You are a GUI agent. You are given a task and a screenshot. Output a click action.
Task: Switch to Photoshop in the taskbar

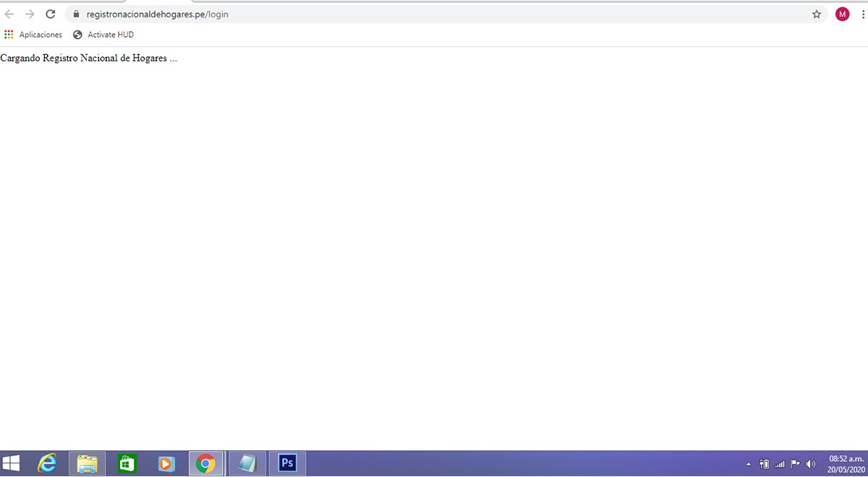tap(287, 463)
